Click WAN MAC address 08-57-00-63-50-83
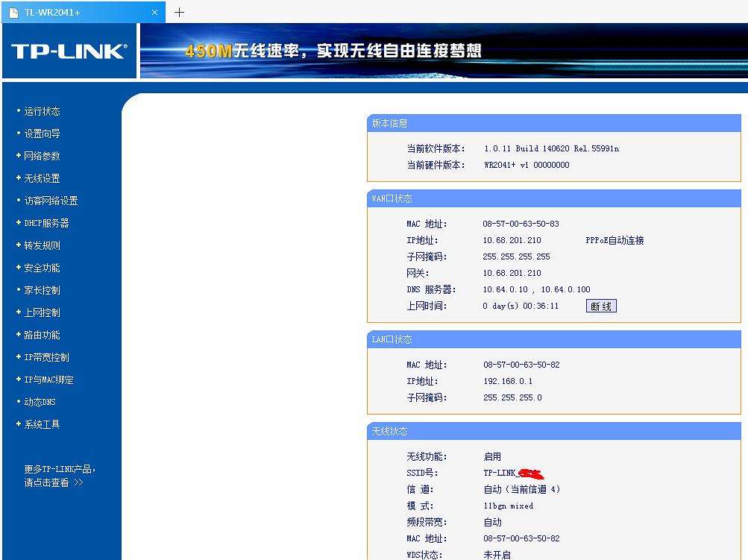This screenshot has height=560, width=748. (521, 224)
